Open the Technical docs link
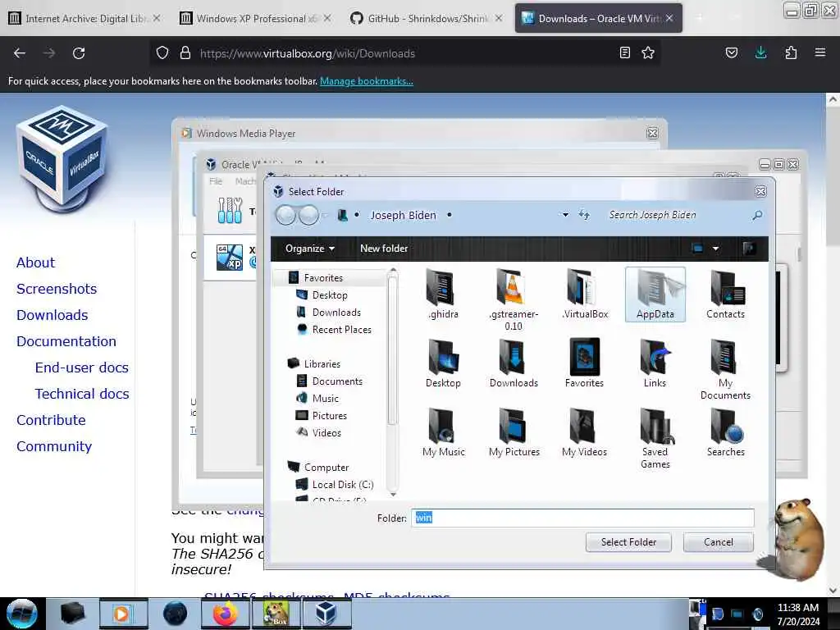Image resolution: width=840 pixels, height=630 pixels. coord(82,394)
